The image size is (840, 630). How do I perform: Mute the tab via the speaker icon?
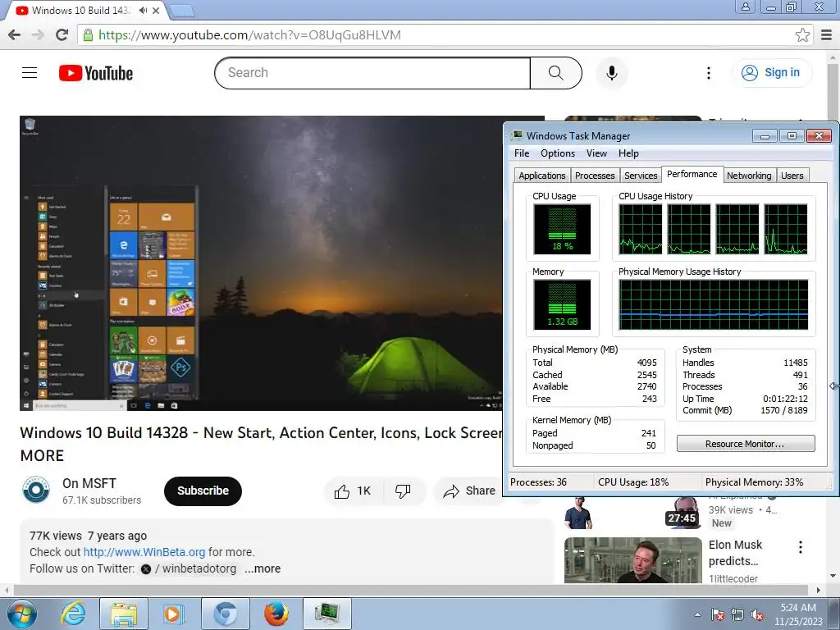(143, 10)
